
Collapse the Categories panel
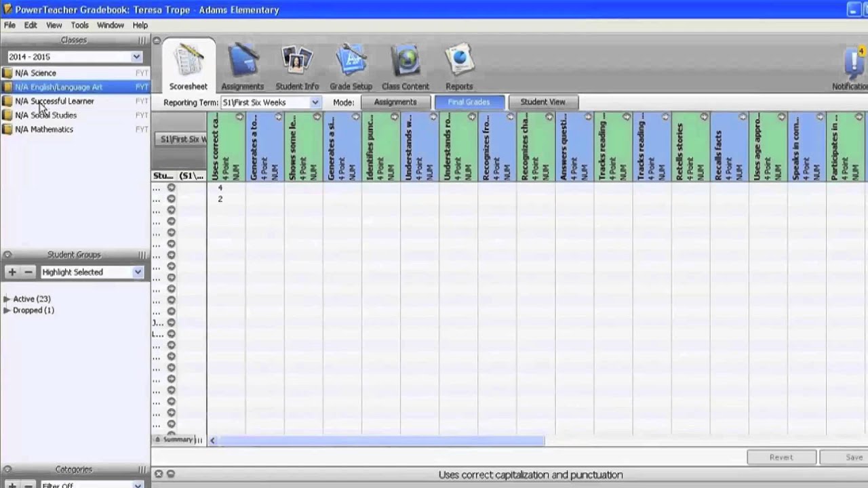pos(7,469)
